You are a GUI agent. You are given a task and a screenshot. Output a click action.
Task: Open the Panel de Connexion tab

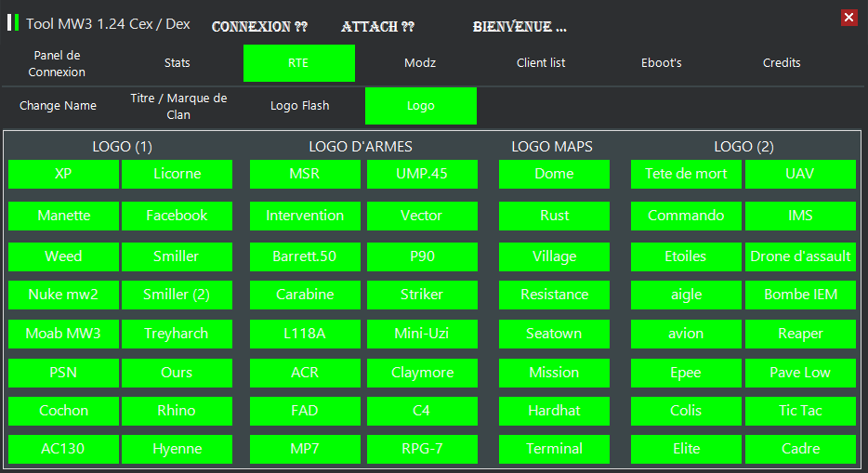(57, 63)
